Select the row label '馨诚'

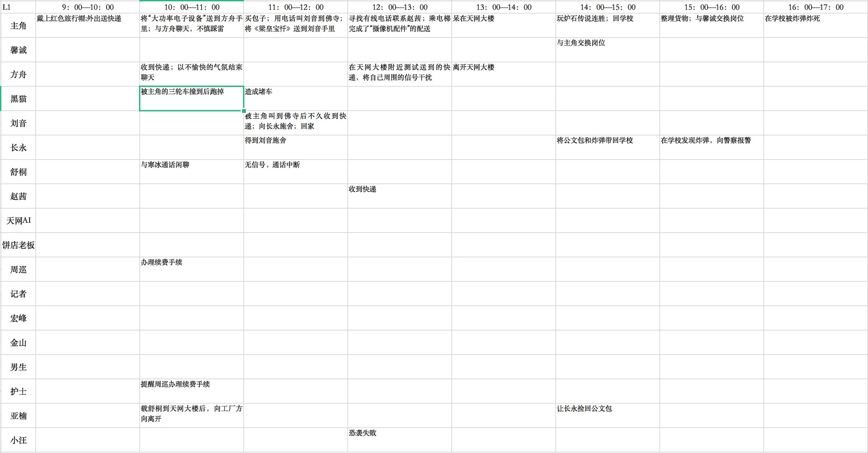pyautogui.click(x=18, y=50)
